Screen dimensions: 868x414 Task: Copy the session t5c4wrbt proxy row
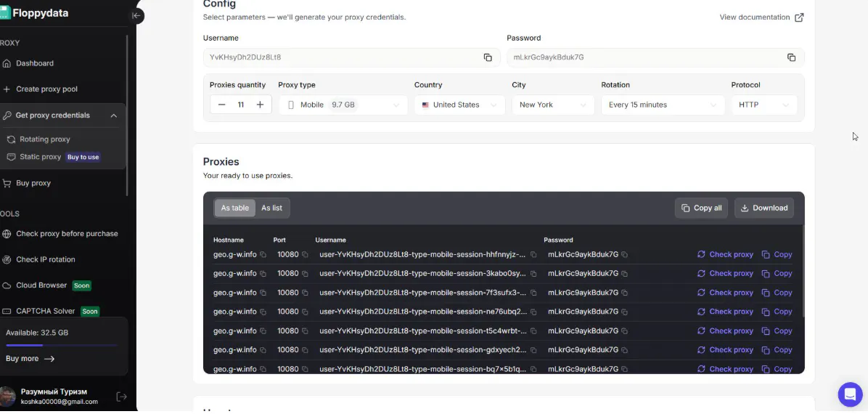click(x=777, y=331)
